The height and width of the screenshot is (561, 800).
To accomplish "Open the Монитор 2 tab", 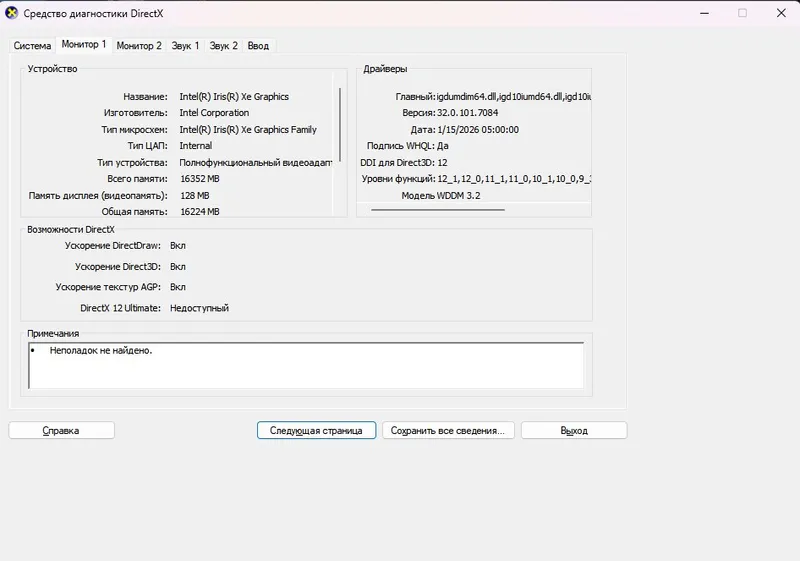I will click(x=139, y=45).
